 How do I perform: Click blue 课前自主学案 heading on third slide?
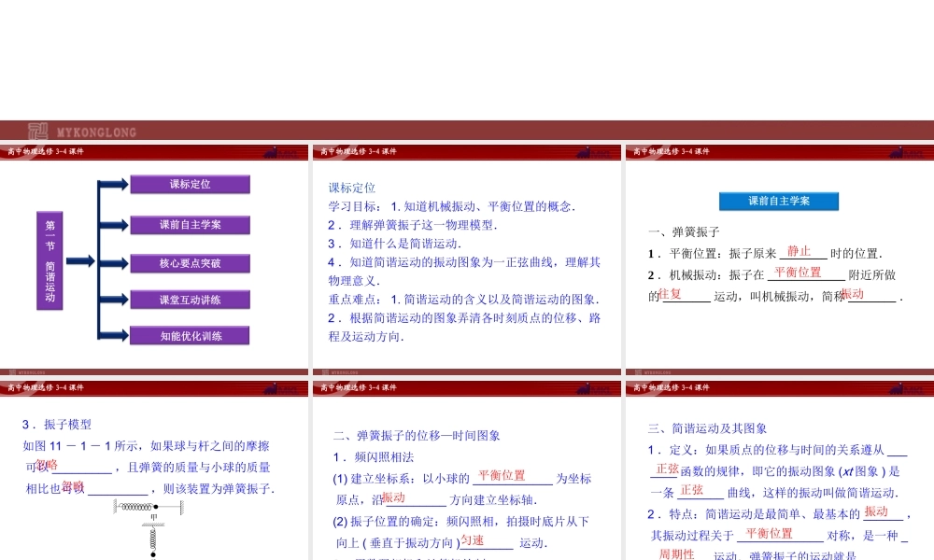point(779,201)
